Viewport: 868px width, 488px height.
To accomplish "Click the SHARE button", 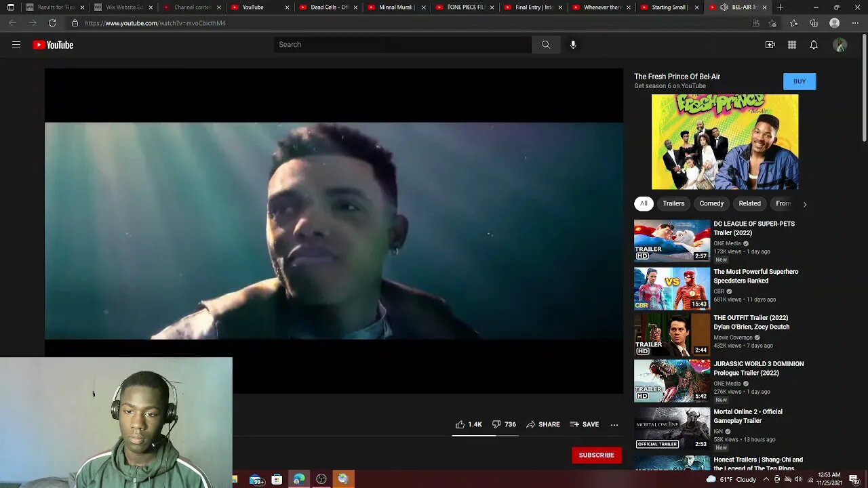I will click(x=543, y=424).
